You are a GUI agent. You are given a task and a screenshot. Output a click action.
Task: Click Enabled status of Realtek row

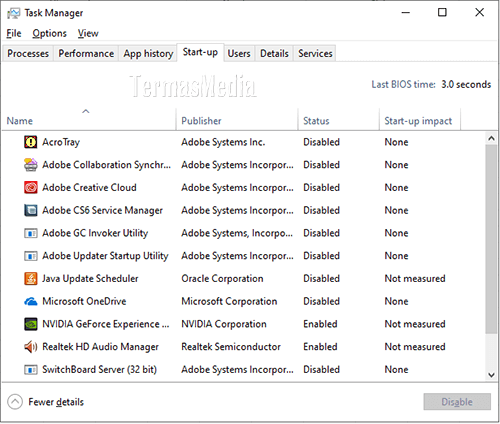320,347
